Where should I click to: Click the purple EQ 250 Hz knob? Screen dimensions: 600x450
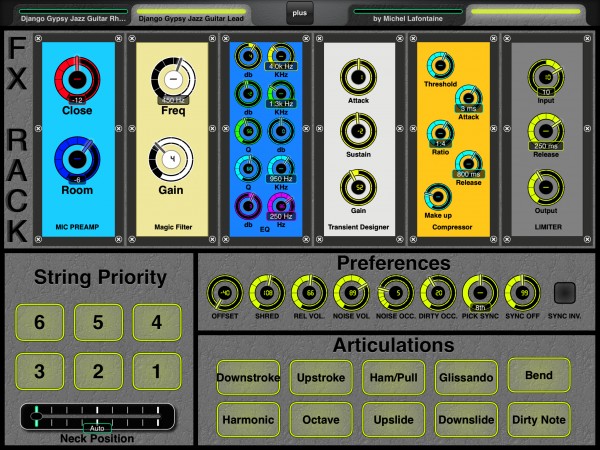[281, 206]
